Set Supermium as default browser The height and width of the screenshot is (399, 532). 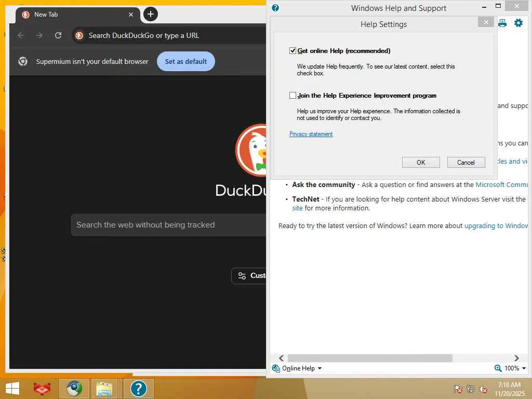[x=186, y=61]
